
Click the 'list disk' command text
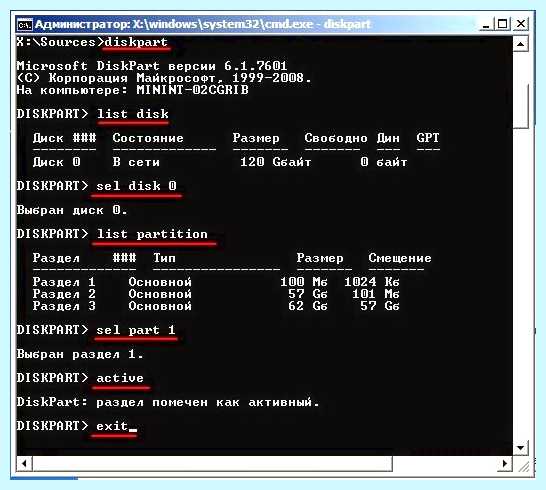click(x=133, y=114)
